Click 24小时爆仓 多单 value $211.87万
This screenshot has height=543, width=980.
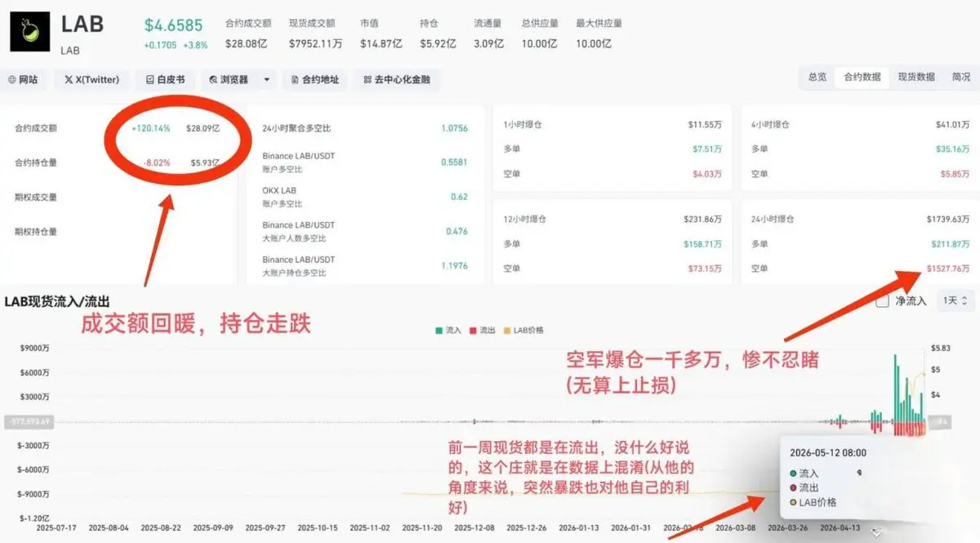951,244
